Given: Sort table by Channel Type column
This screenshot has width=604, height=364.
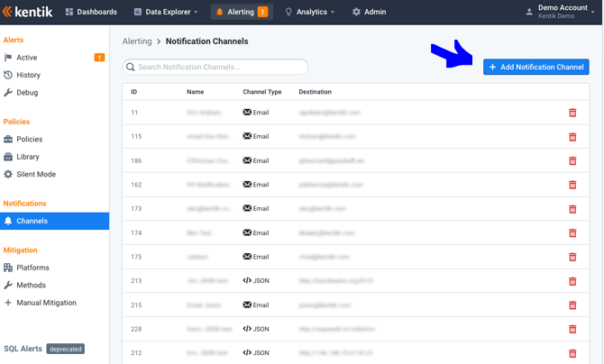Looking at the screenshot, I should click(262, 92).
